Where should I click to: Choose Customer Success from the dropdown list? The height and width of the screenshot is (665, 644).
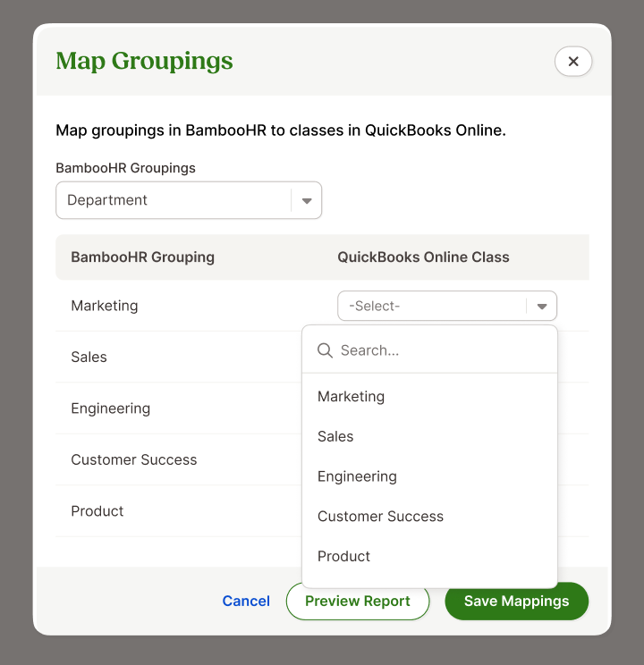pos(380,516)
